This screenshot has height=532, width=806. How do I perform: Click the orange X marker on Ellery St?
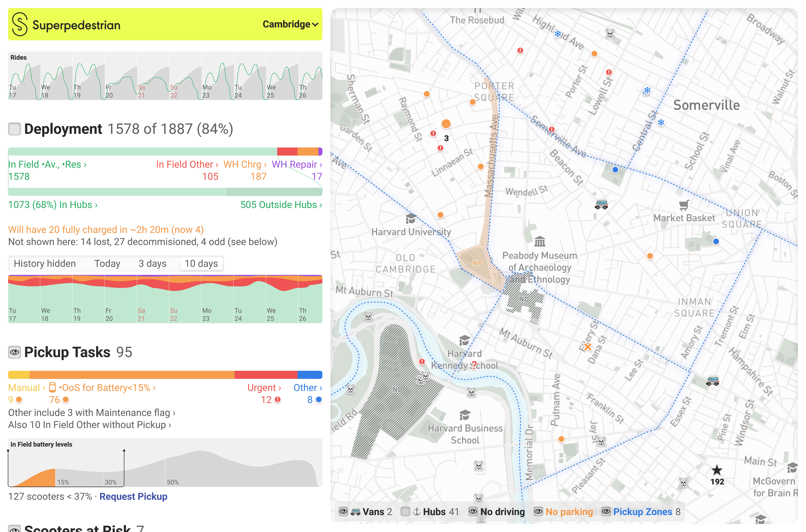[588, 347]
